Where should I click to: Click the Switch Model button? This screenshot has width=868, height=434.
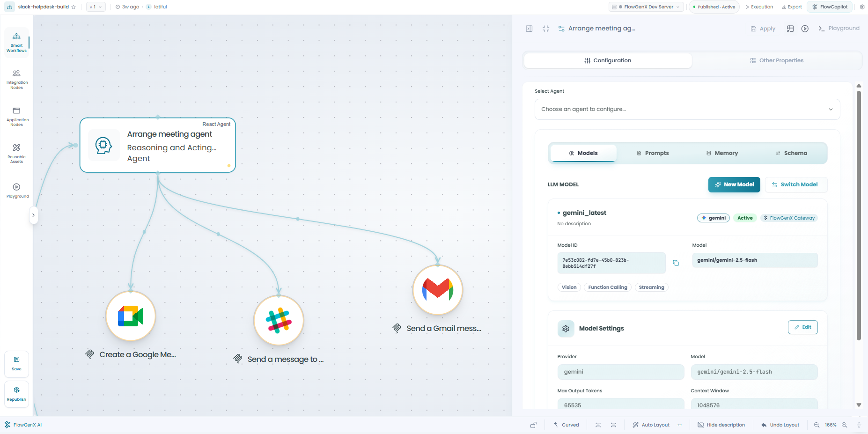pyautogui.click(x=796, y=184)
